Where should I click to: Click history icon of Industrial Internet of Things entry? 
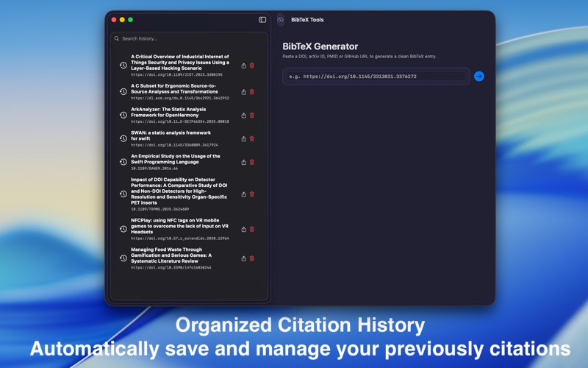(x=123, y=66)
